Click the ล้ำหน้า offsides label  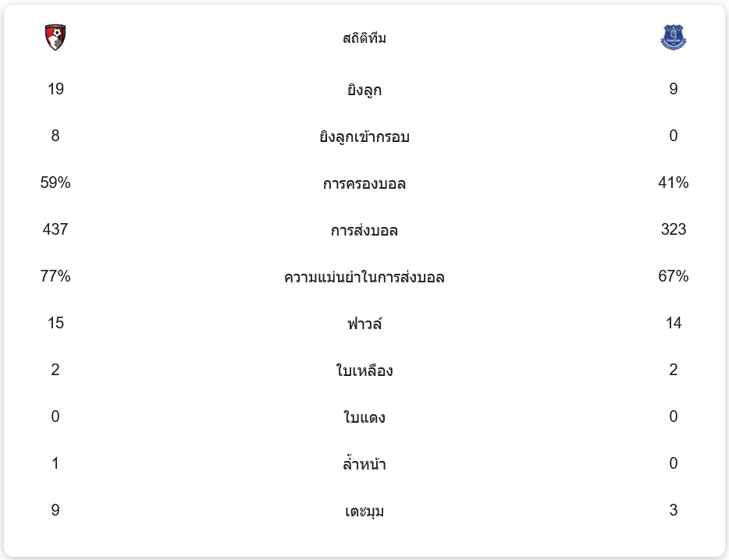click(x=364, y=464)
